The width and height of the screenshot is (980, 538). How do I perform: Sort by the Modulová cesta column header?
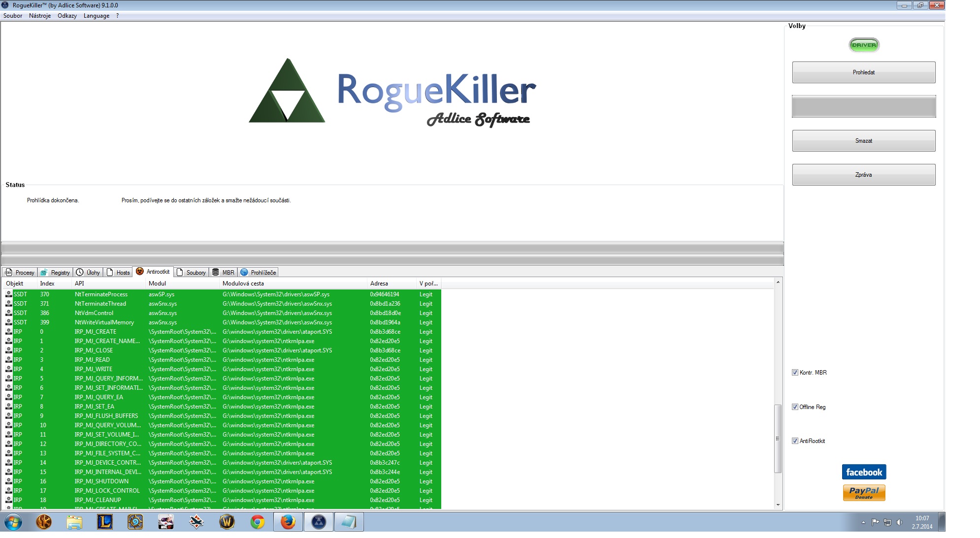(x=293, y=284)
